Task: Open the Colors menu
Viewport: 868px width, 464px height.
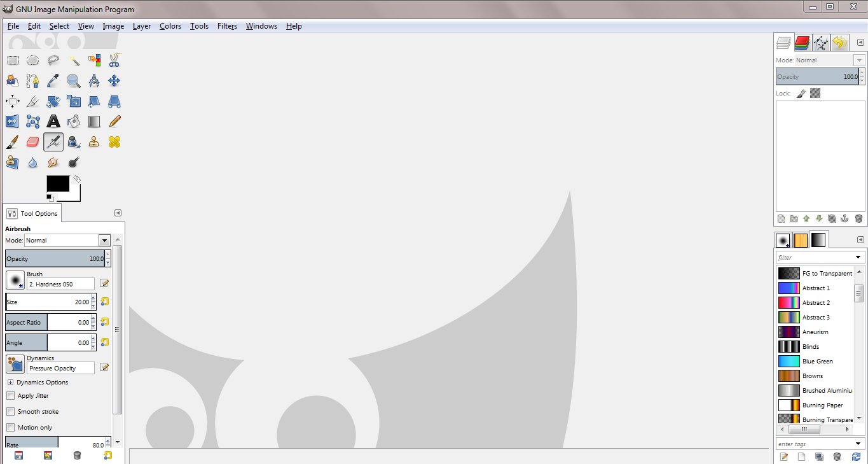Action: click(170, 26)
